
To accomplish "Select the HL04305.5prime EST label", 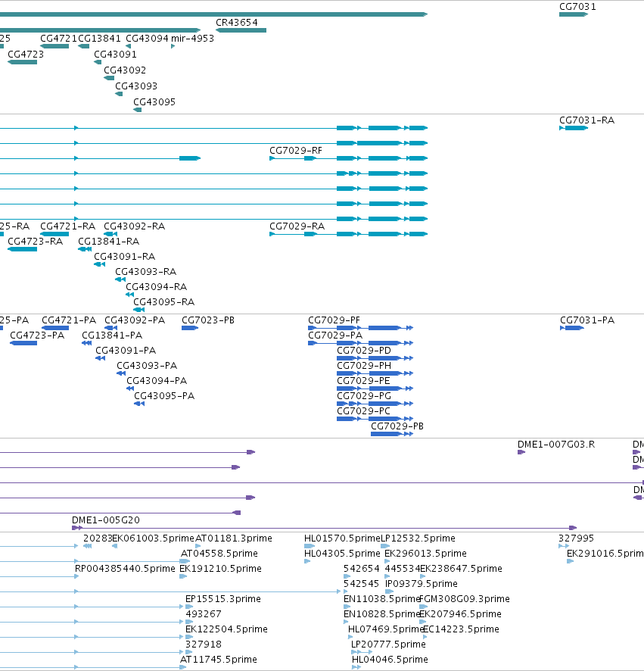I will pos(342,554).
